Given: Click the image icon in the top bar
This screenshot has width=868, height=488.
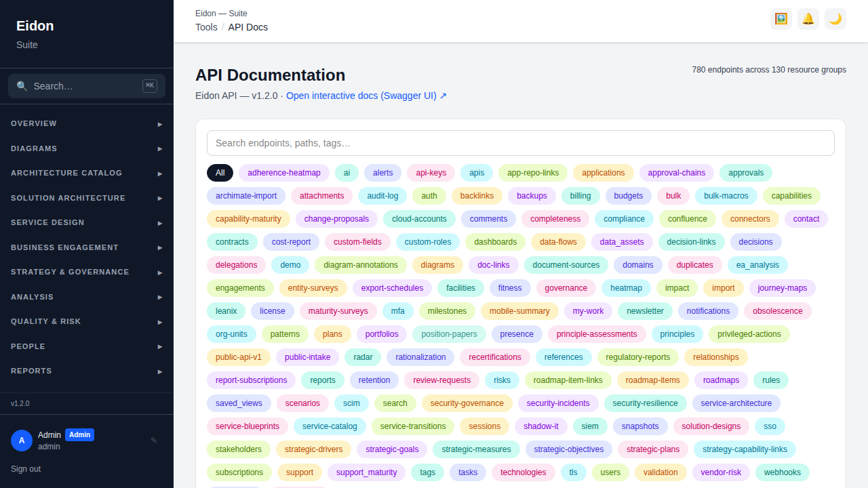Looking at the screenshot, I should point(781,19).
